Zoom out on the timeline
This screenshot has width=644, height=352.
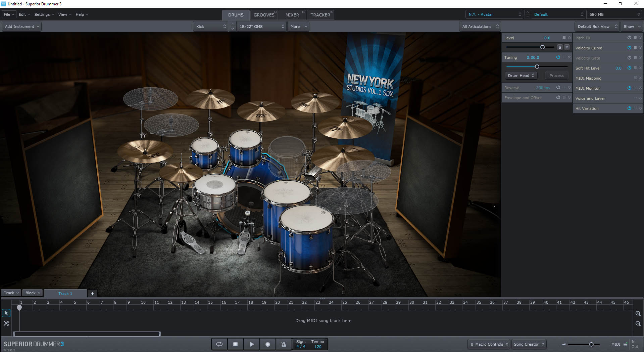click(x=638, y=324)
